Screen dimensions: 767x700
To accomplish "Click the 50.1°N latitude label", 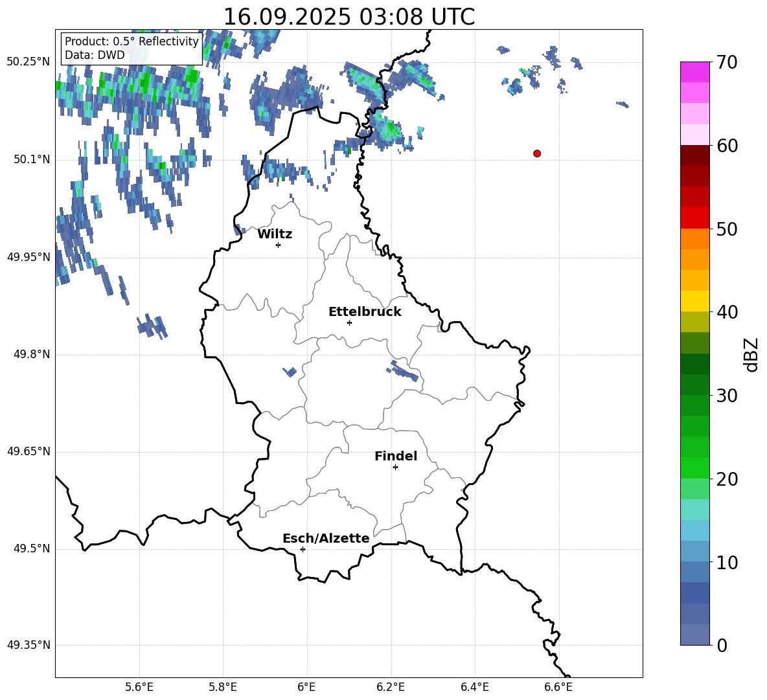I will (32, 159).
